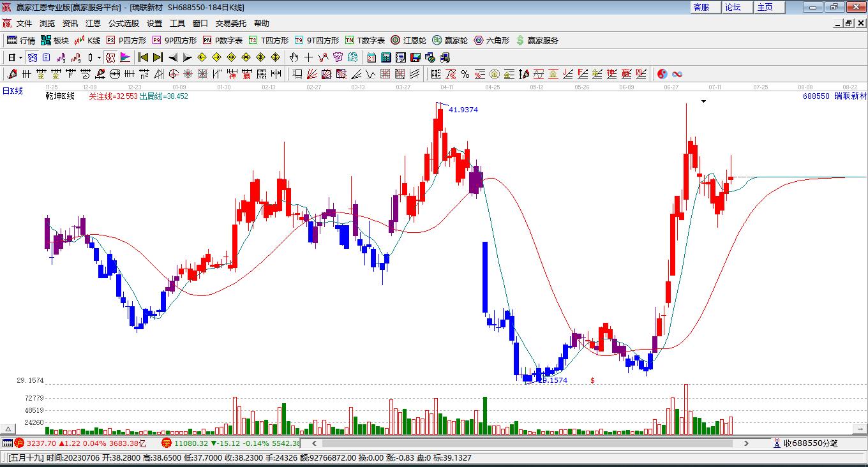Click the yellow right arrow diamond
Image resolution: width=868 pixels, height=467 pixels.
(217, 57)
